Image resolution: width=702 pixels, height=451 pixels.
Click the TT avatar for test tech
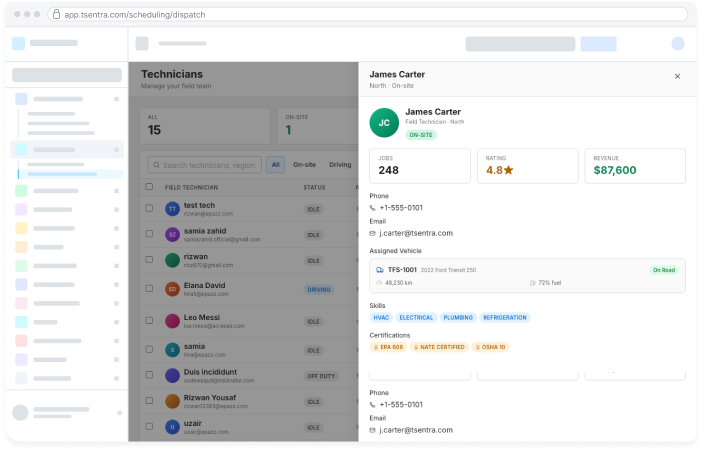[x=172, y=209]
